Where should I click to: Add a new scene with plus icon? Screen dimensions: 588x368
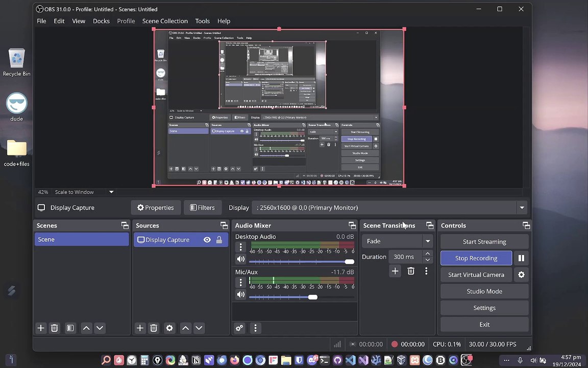(x=41, y=328)
